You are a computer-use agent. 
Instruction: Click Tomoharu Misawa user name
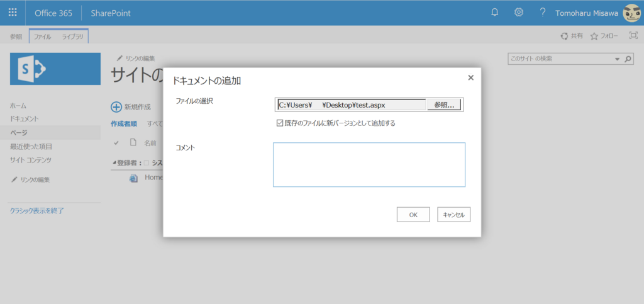click(x=587, y=13)
